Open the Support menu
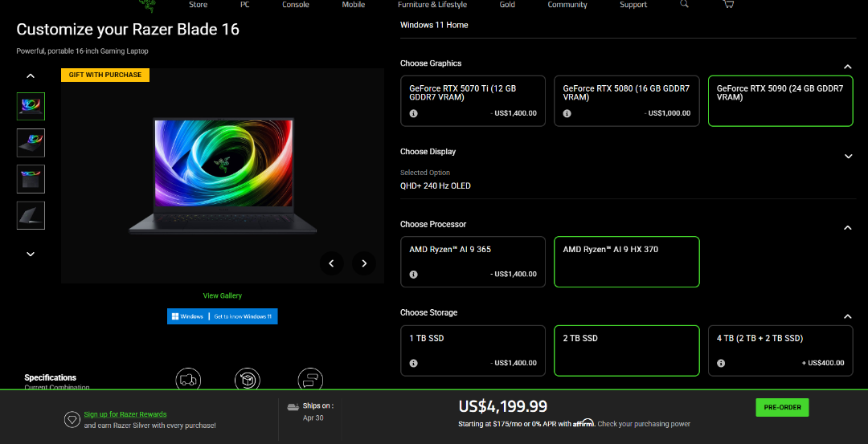868x444 pixels. click(633, 5)
